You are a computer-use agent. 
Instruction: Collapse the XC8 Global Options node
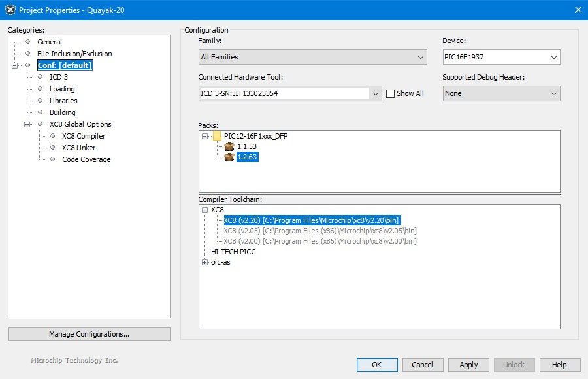pyautogui.click(x=27, y=124)
